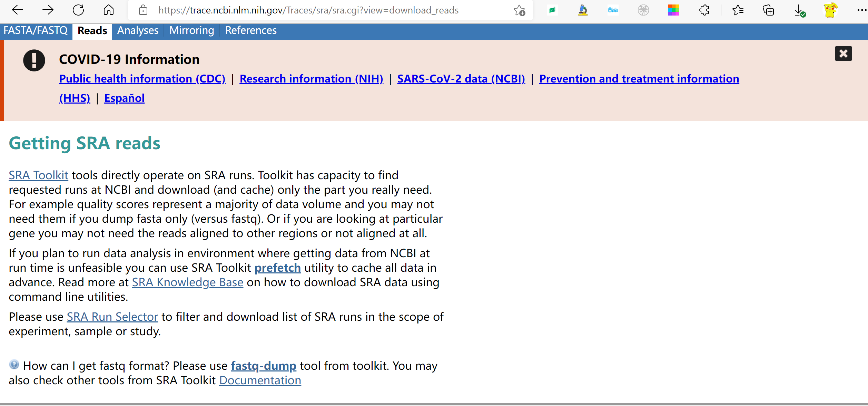Switch to the FASTA/FASTQ tab

[x=36, y=31]
